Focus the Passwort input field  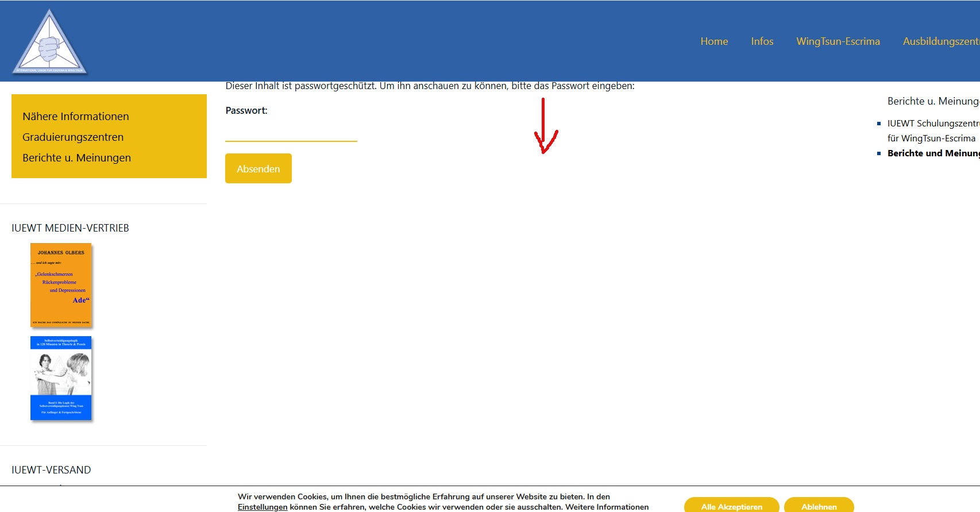pos(291,132)
